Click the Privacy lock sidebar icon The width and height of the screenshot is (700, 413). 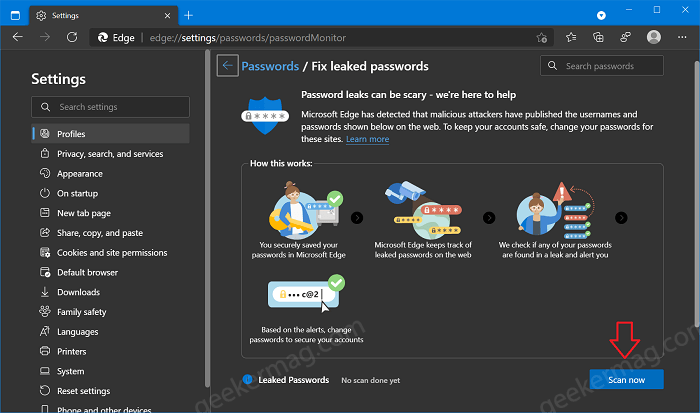click(45, 153)
